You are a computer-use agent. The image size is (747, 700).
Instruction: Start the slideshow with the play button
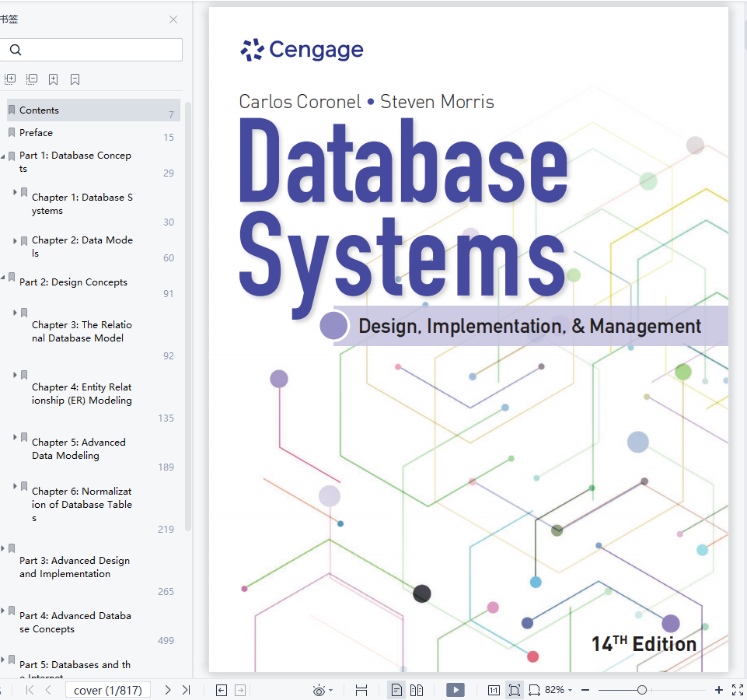pyautogui.click(x=456, y=690)
